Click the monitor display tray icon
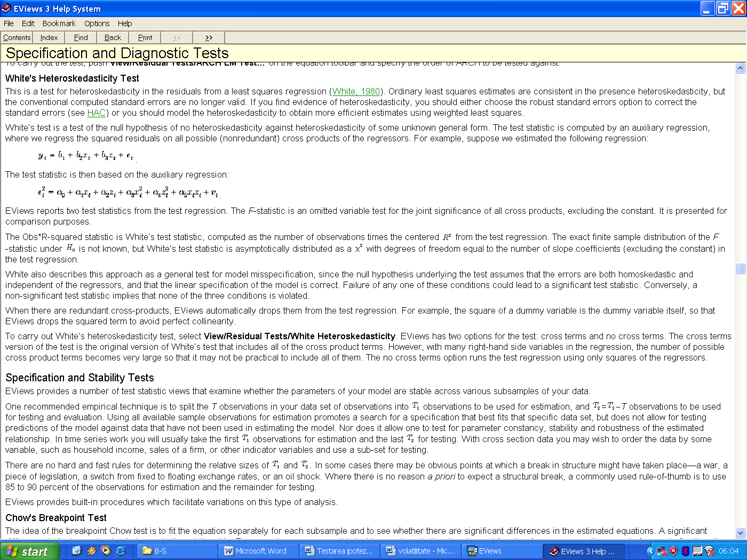This screenshot has width=747, height=560. 697,551
